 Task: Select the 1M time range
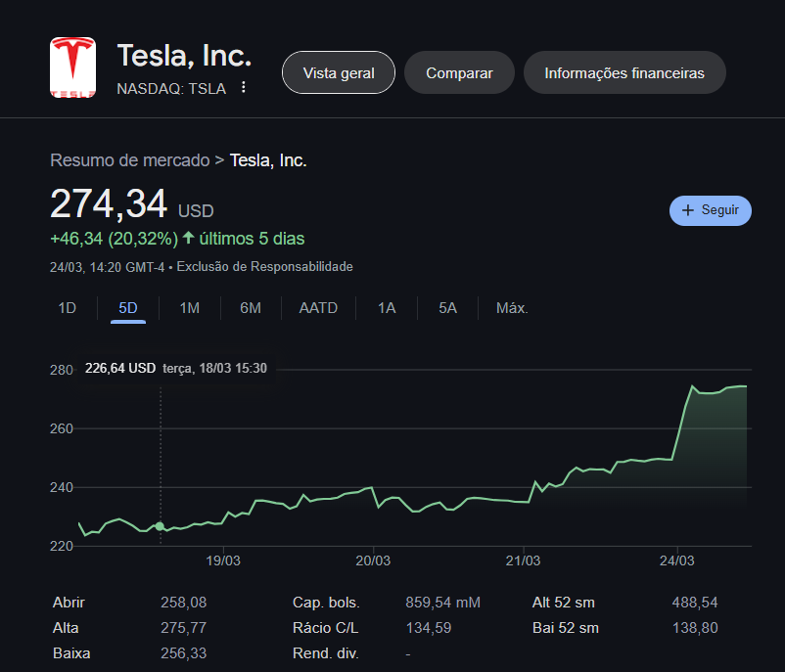click(x=189, y=308)
